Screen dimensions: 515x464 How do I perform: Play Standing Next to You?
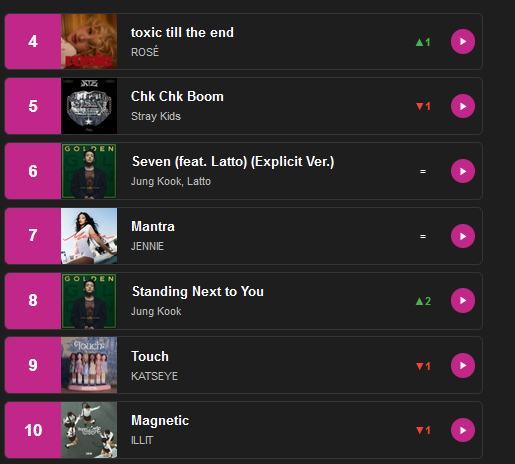[463, 301]
